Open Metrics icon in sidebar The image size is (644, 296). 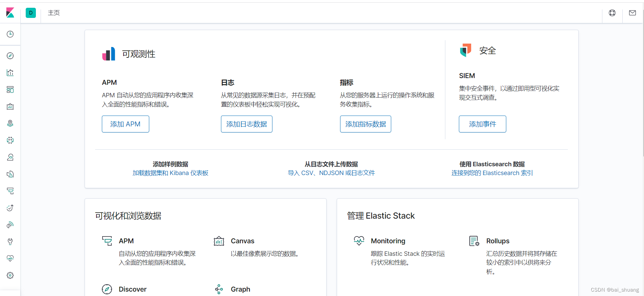pos(10,157)
